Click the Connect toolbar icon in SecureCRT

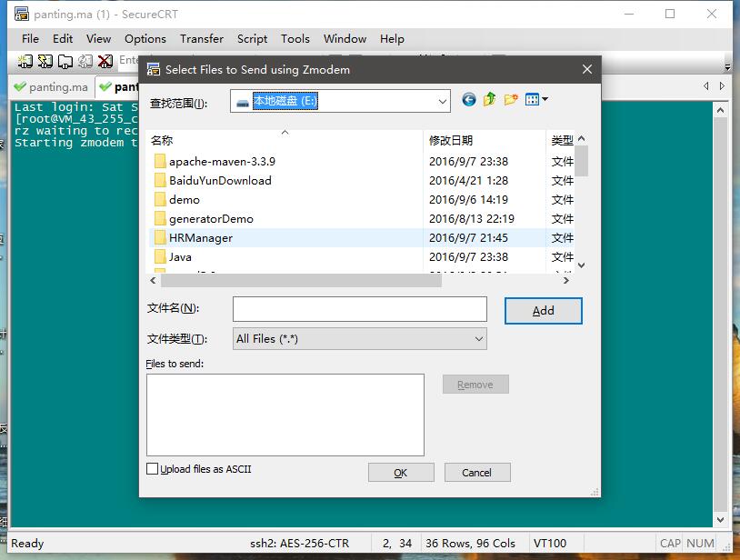pyautogui.click(x=25, y=61)
